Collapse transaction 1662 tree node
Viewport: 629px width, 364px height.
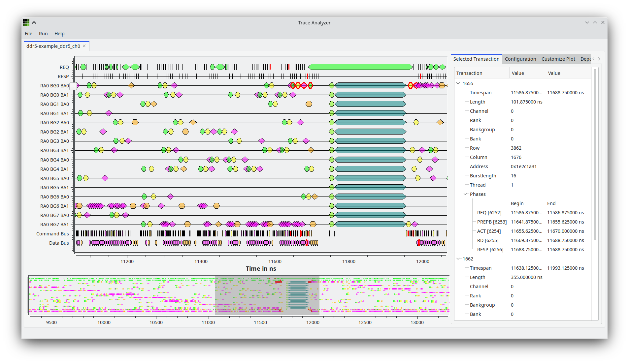(458, 259)
